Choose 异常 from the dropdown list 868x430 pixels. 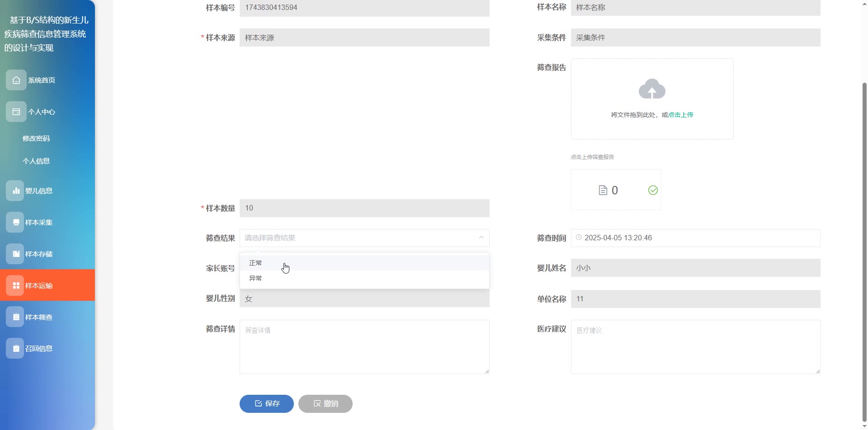tap(364, 278)
